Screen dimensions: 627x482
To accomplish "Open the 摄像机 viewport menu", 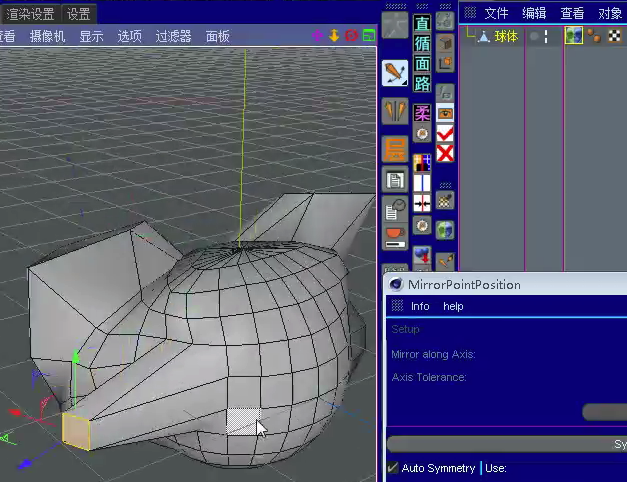I will click(x=47, y=36).
